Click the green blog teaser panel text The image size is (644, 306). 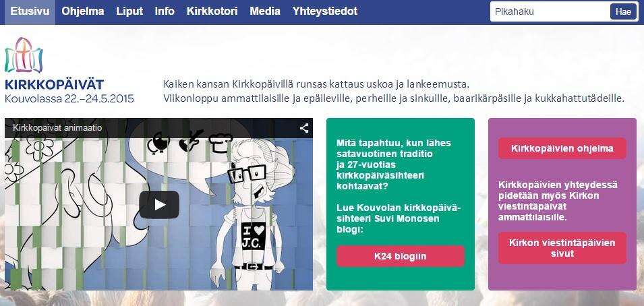pyautogui.click(x=399, y=186)
